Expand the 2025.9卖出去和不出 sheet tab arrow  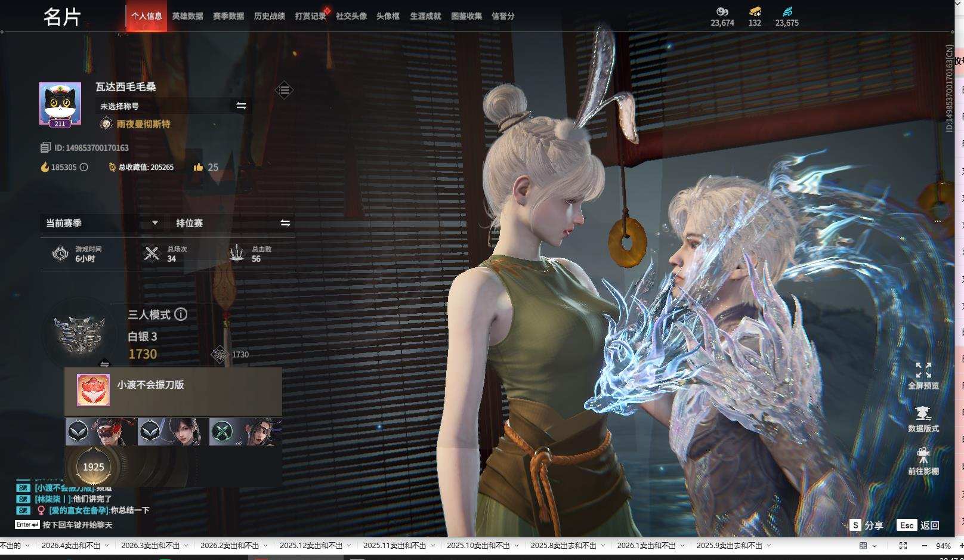[768, 546]
